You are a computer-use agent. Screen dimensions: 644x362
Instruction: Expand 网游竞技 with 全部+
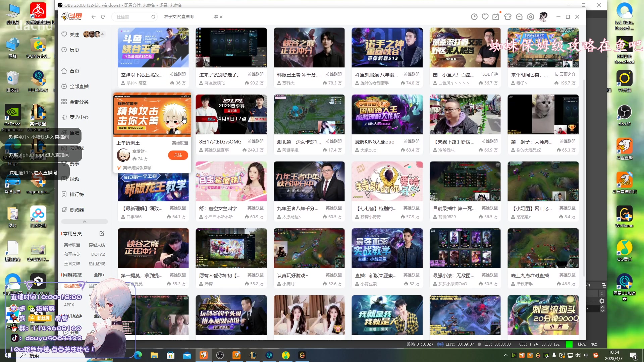[99, 275]
